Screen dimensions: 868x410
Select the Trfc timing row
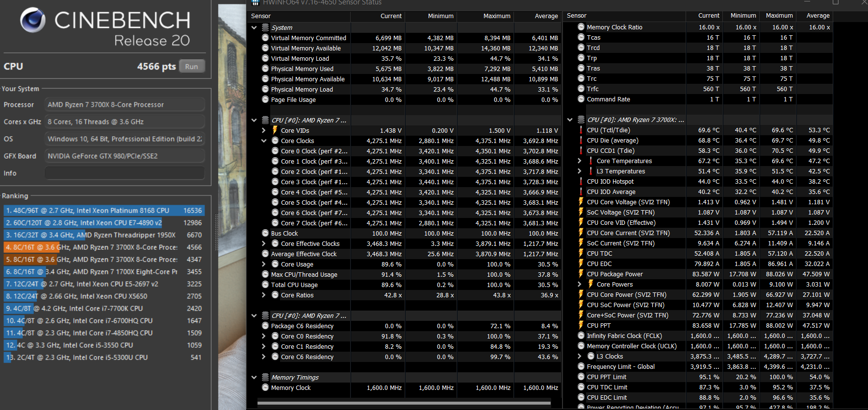coord(698,89)
